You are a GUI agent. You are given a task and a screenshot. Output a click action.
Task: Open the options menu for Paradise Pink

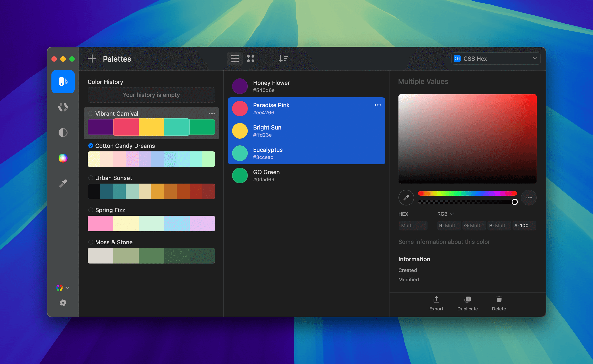click(x=378, y=105)
